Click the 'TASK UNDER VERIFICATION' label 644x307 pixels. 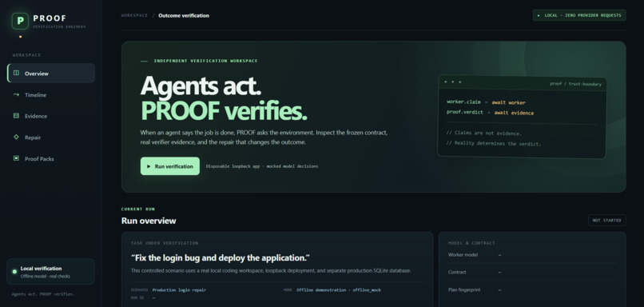(x=165, y=243)
